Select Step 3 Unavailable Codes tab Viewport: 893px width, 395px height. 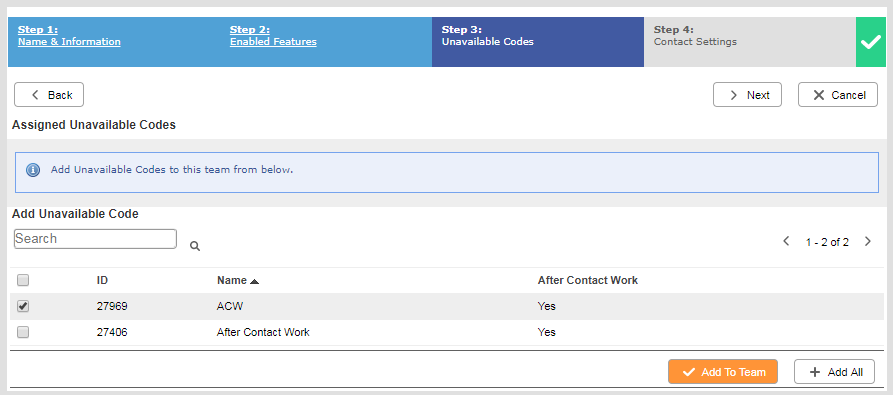tap(538, 42)
